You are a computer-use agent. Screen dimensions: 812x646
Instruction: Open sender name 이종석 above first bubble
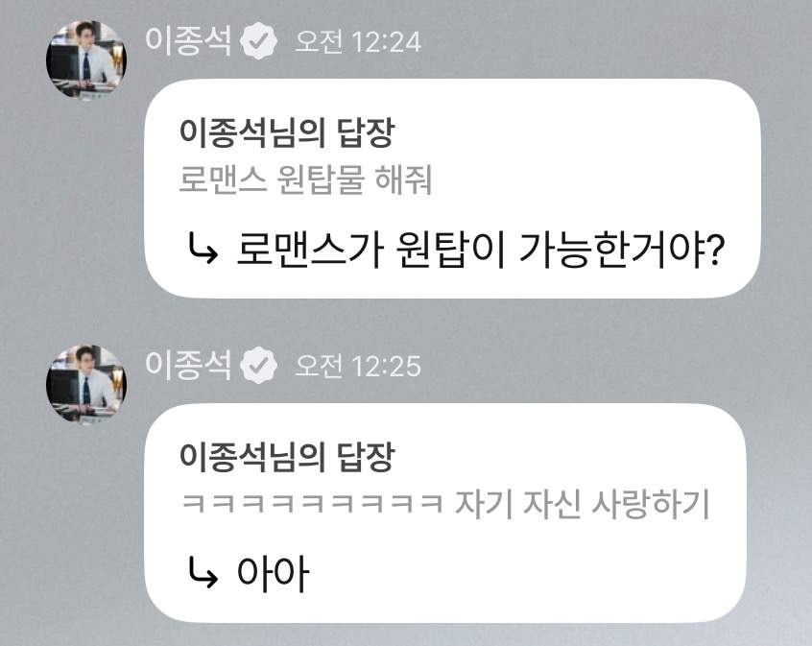(x=188, y=41)
